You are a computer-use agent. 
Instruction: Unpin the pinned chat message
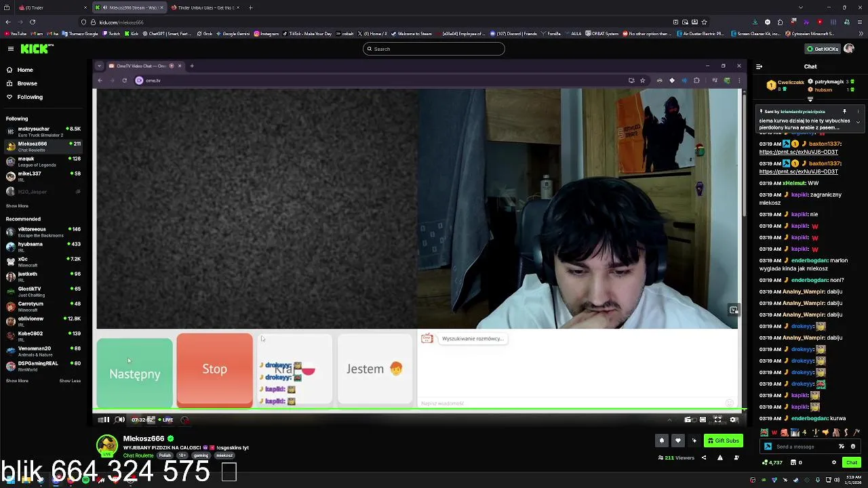coord(844,111)
